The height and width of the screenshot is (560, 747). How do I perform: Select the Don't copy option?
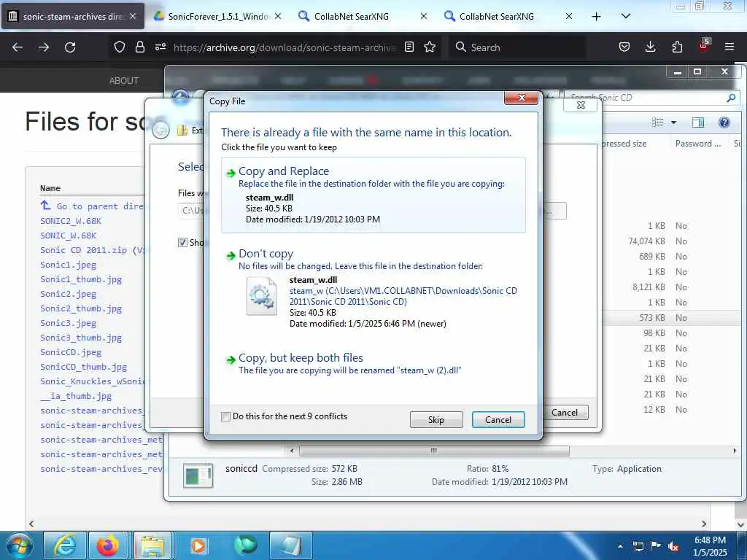pos(373,288)
